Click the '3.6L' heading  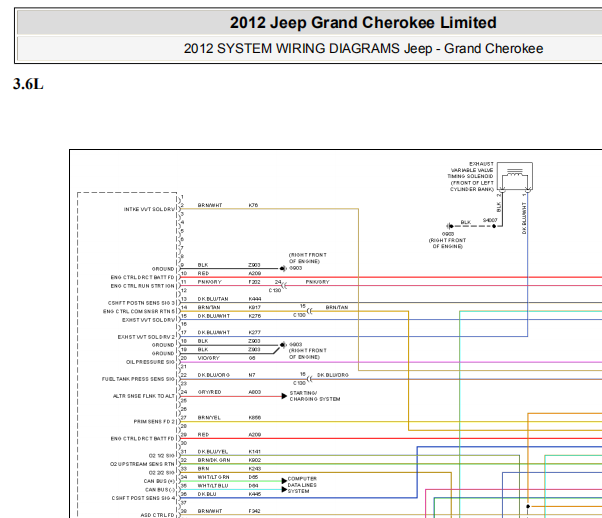coord(28,84)
